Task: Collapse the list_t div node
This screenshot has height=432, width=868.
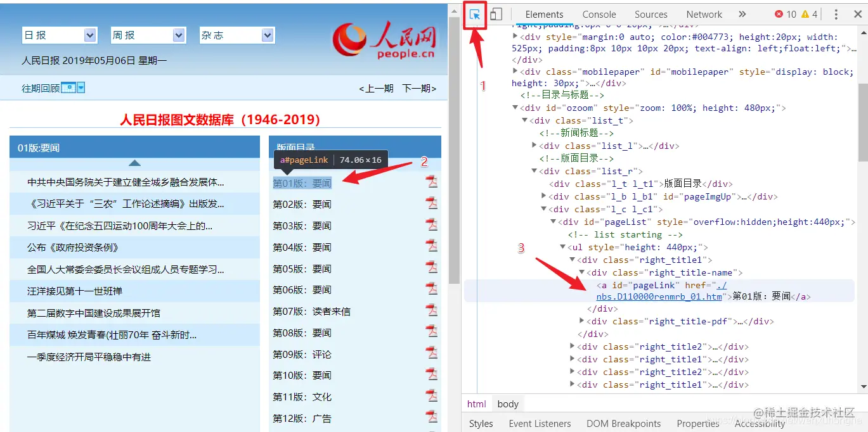Action: [x=525, y=120]
